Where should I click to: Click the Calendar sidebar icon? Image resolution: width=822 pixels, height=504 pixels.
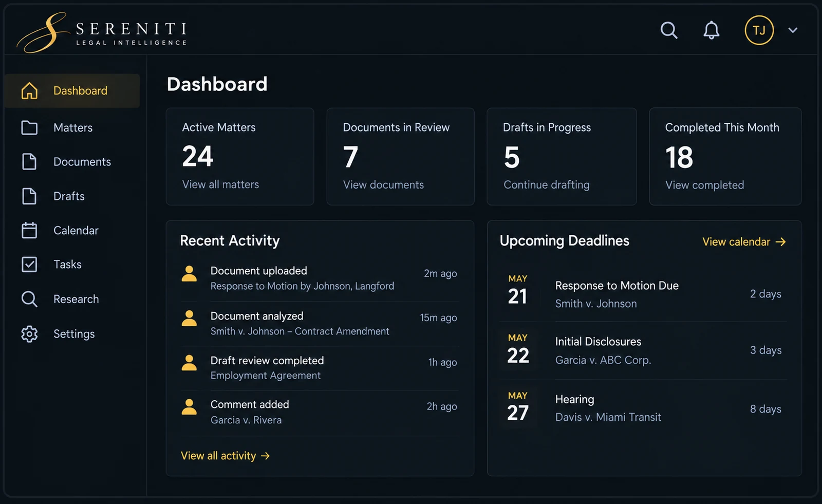[29, 230]
